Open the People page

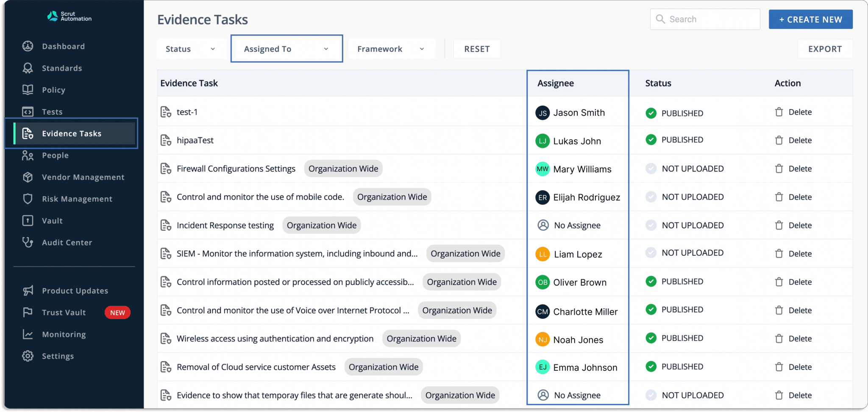point(55,155)
